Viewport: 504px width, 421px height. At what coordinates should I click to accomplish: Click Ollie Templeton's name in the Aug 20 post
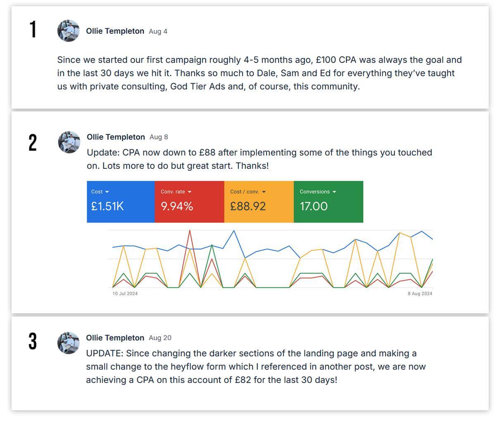[115, 338]
